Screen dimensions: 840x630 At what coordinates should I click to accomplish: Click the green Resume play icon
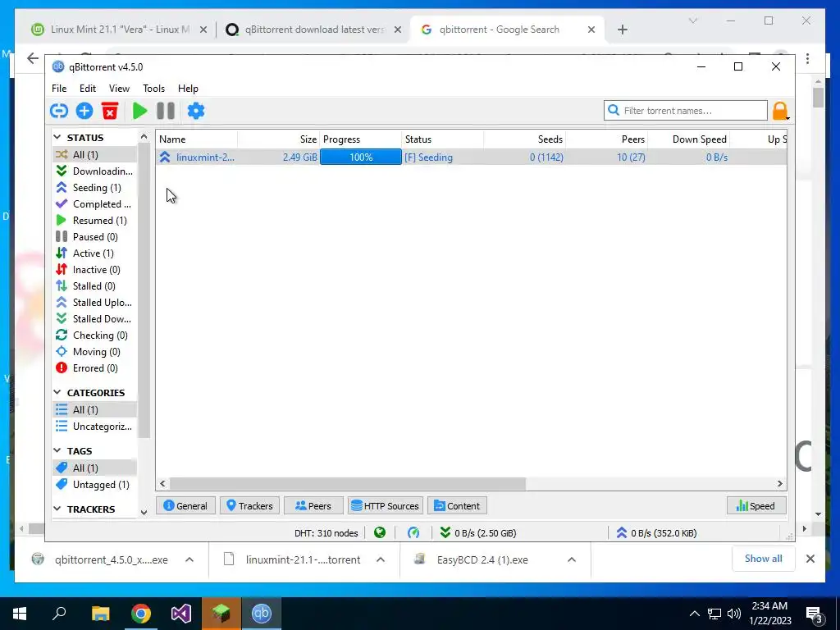pos(139,111)
